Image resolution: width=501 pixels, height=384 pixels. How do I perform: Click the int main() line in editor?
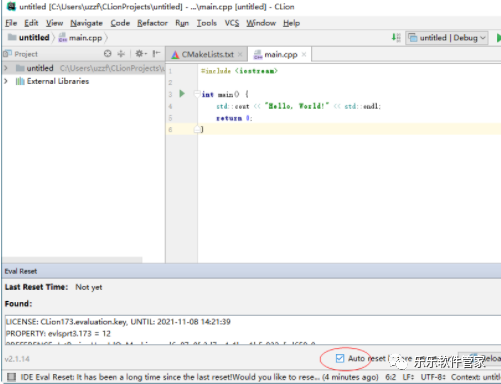(x=225, y=94)
